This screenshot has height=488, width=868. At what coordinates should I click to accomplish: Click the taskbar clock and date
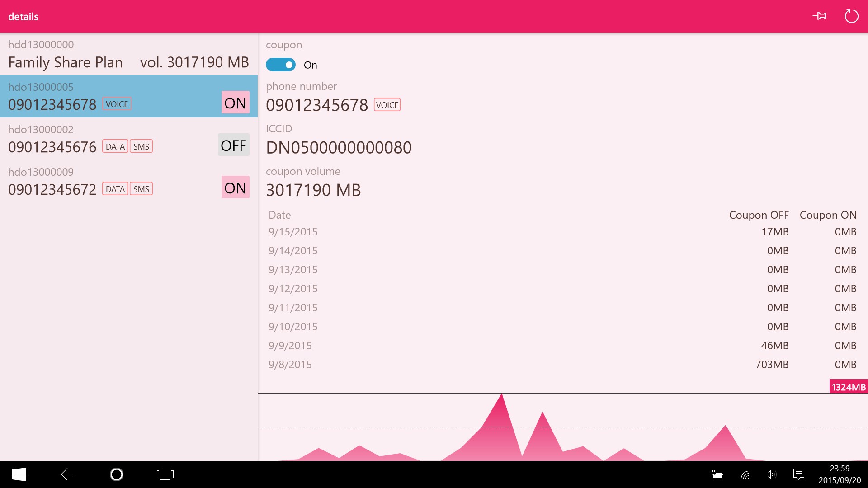click(x=840, y=474)
